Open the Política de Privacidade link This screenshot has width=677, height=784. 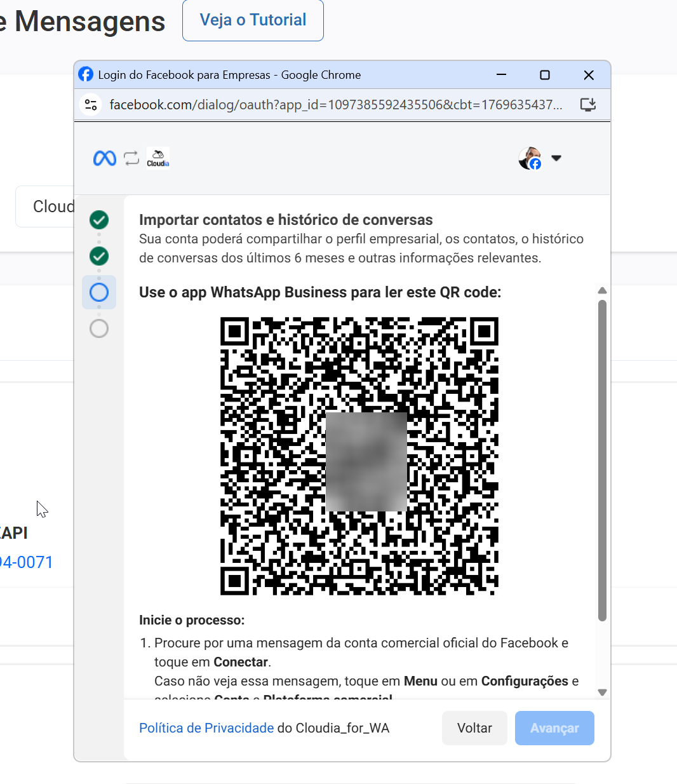[206, 728]
